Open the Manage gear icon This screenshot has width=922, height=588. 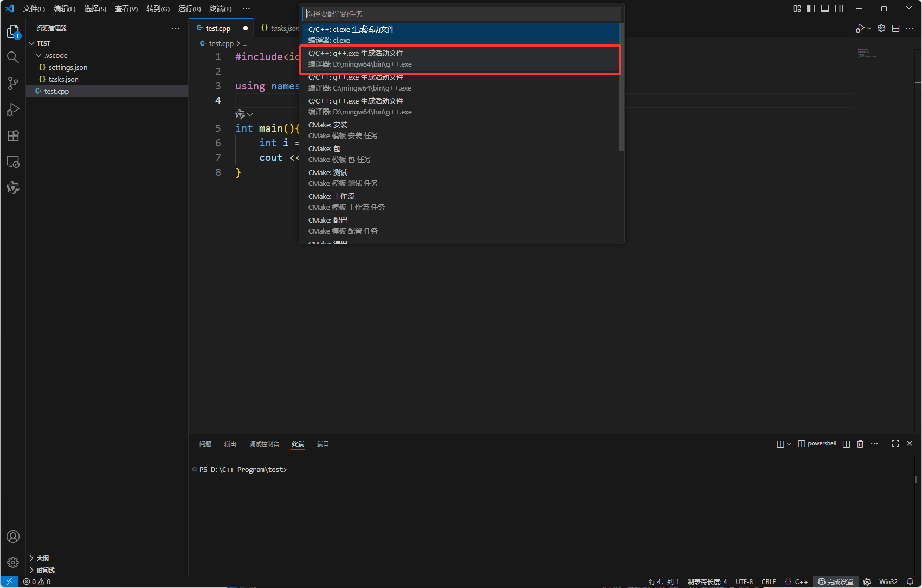click(13, 563)
